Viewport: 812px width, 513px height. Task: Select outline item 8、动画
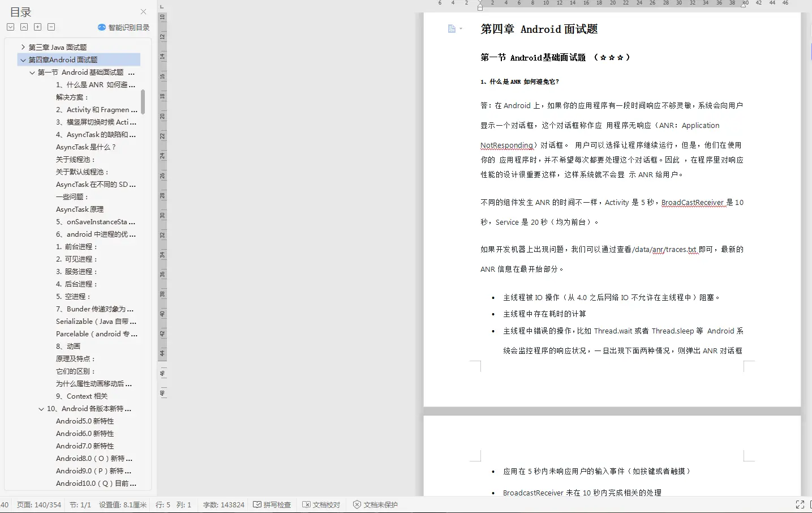point(68,347)
